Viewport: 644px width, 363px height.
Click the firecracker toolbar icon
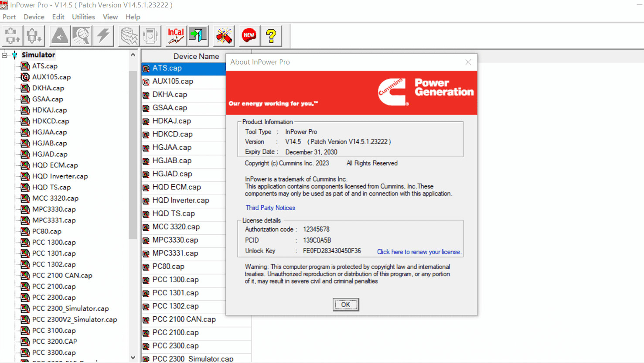click(224, 36)
